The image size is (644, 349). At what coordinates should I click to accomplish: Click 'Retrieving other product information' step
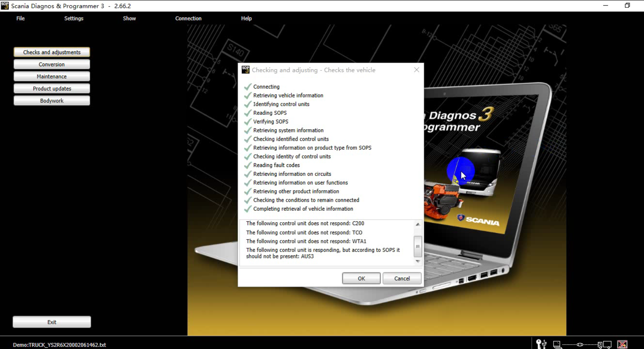296,191
